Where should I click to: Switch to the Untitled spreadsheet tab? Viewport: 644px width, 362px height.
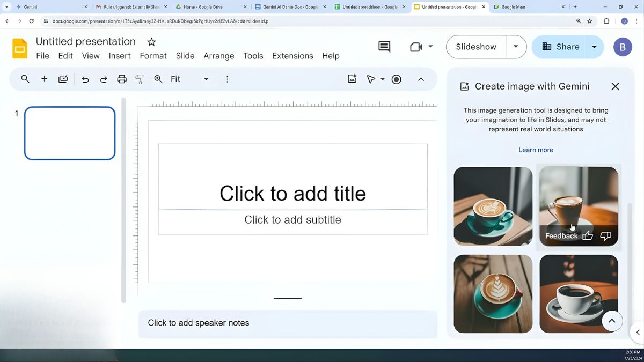(370, 6)
